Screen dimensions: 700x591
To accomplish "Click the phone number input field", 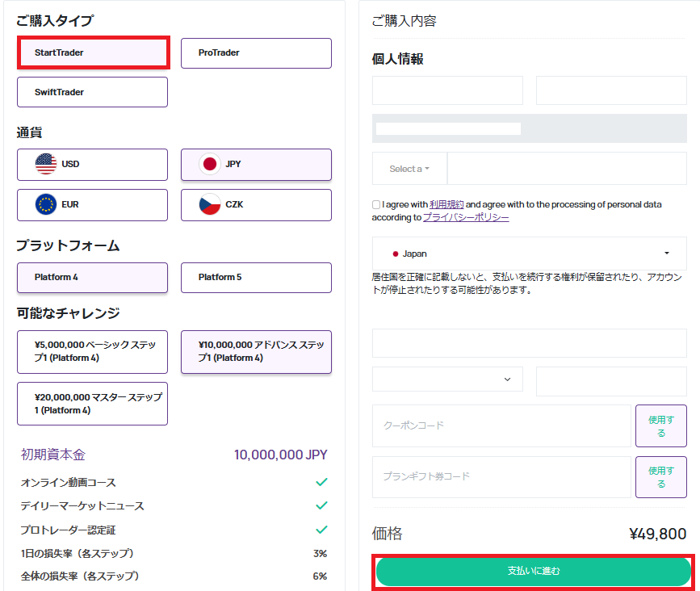I will tap(567, 168).
